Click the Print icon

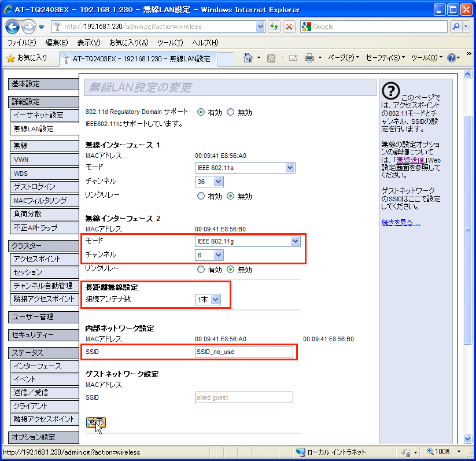(x=309, y=58)
